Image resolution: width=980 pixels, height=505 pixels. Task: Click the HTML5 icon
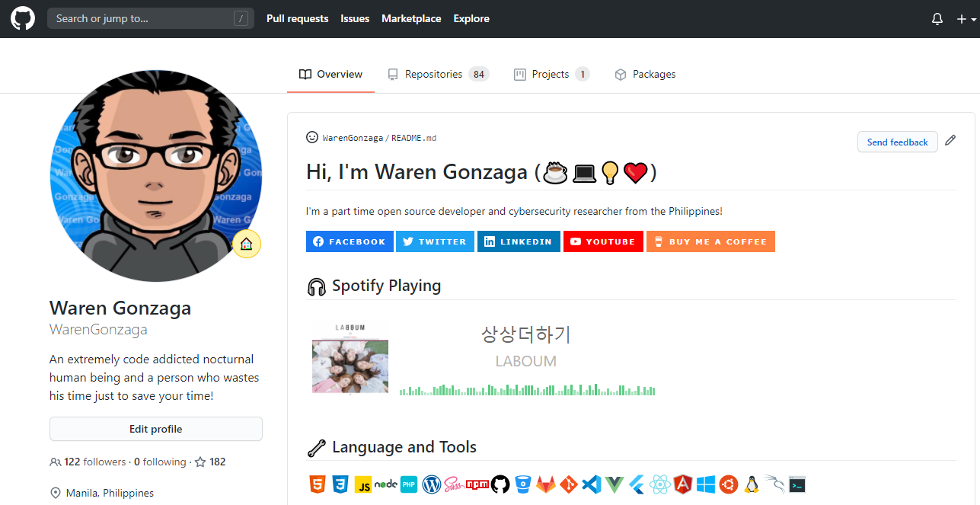pyautogui.click(x=317, y=484)
